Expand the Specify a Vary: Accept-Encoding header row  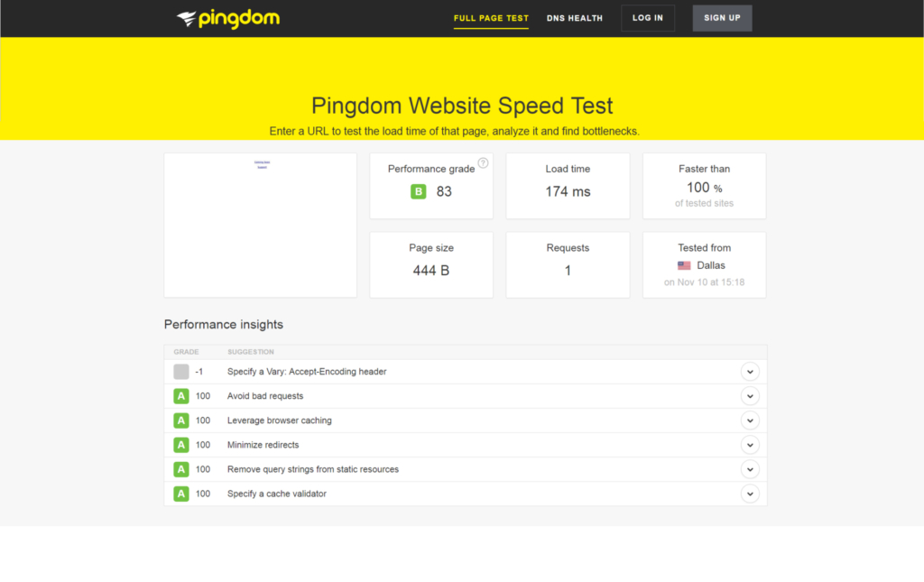pos(750,372)
